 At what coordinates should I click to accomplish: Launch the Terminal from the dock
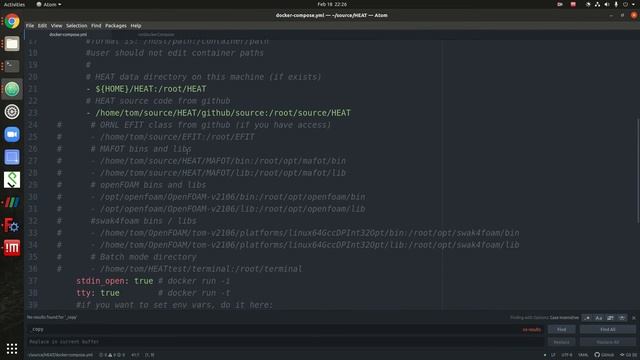pos(12,66)
